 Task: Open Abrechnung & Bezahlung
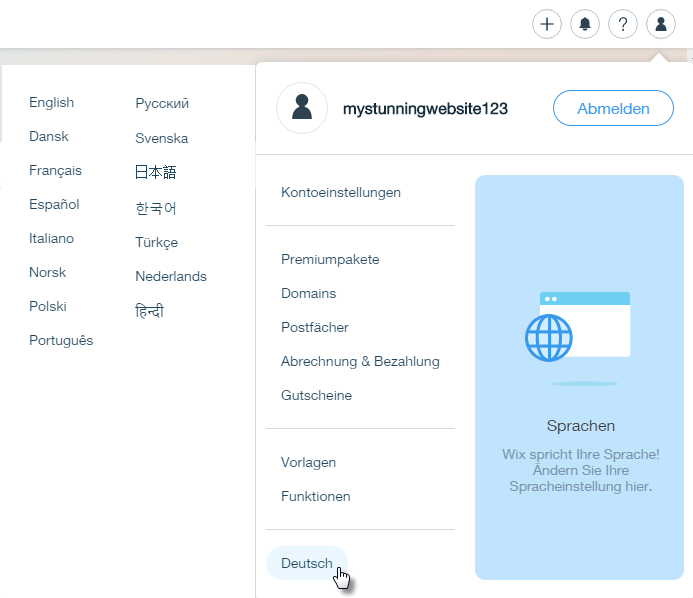tap(360, 361)
